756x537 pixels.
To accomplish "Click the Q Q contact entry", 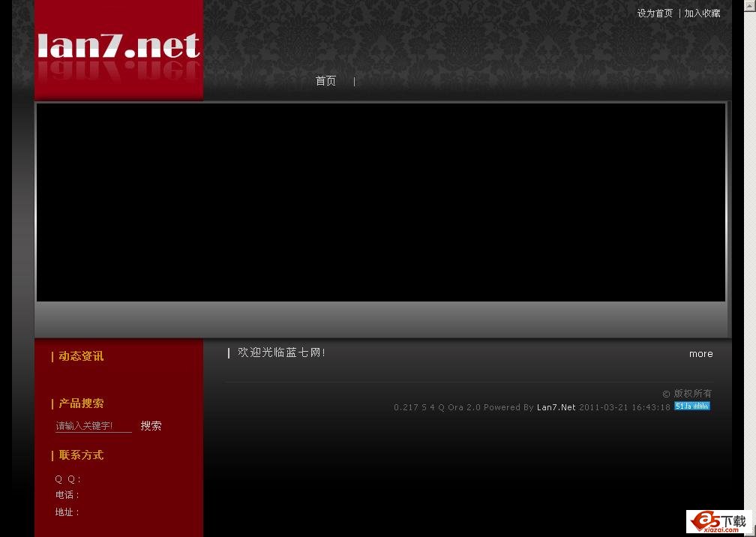I will point(67,478).
